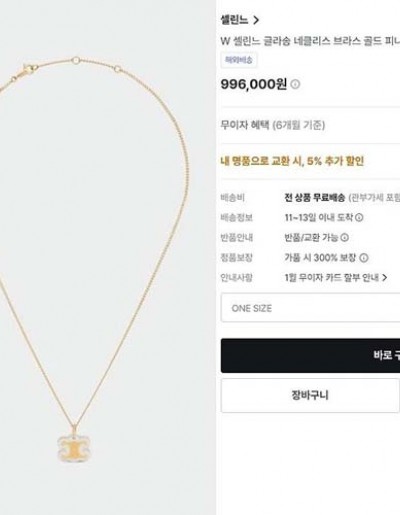Open the ONE SIZE option dropdown
The height and width of the screenshot is (515, 400).
310,308
